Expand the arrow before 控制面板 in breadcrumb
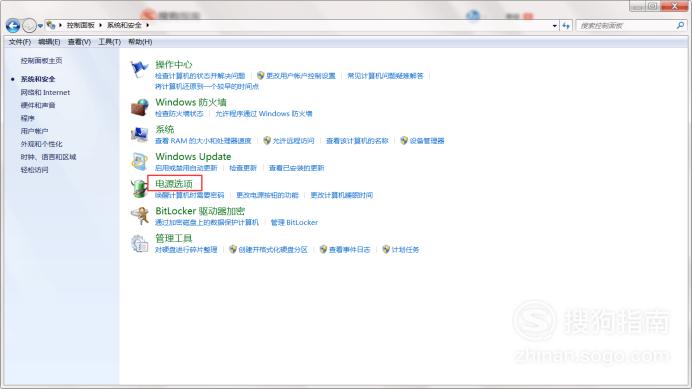 [60, 25]
